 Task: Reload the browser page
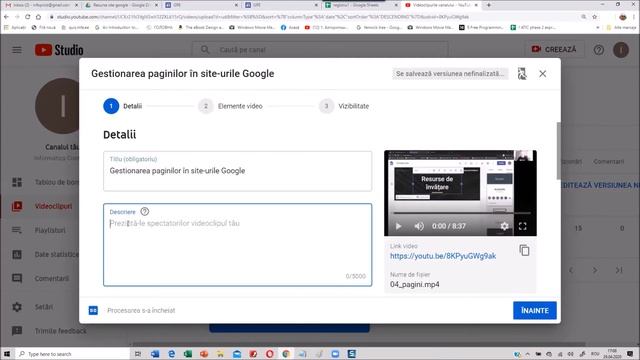[x=27, y=17]
